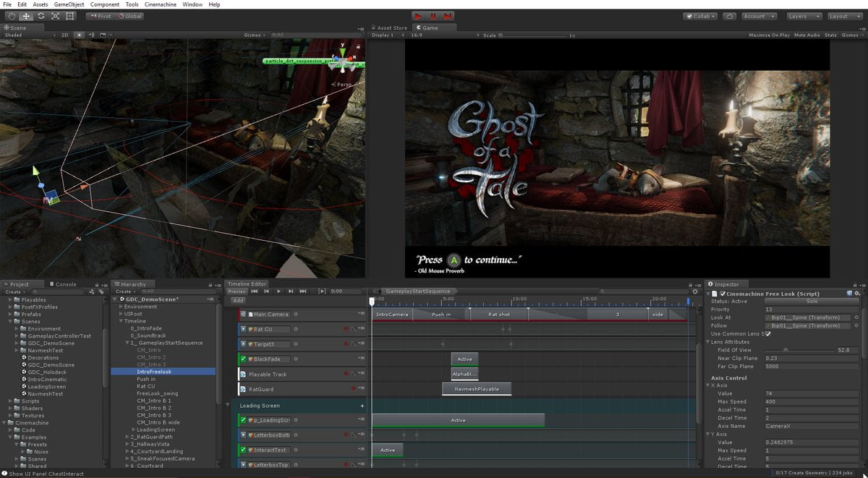Toggle Timeline play range mode icon
868x478 pixels.
pyautogui.click(x=323, y=291)
